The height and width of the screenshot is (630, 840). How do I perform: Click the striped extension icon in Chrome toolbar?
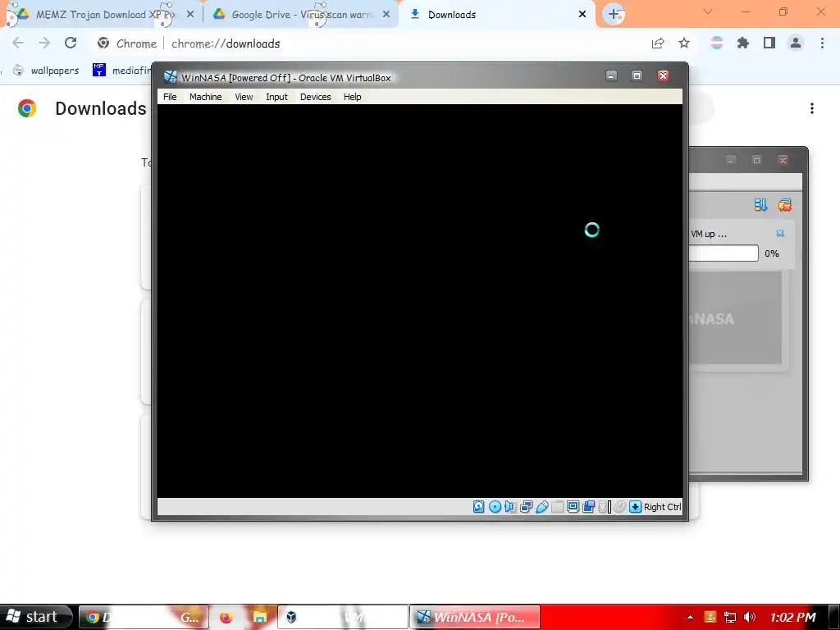coord(717,43)
